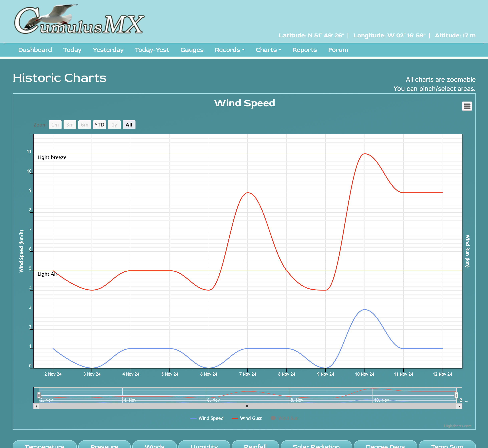The width and height of the screenshot is (488, 448).
Task: Grab the right navigator range handle
Action: click(456, 395)
